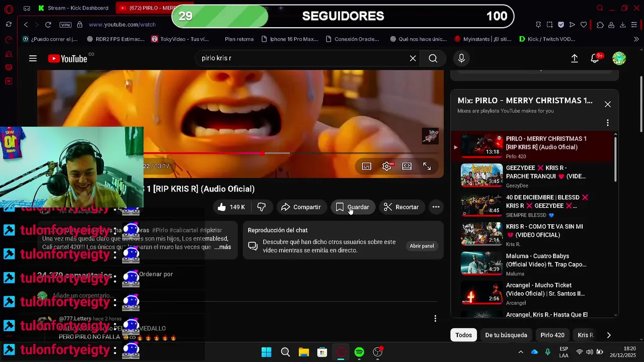Open Microsoft Store from the taskbar

pyautogui.click(x=322, y=352)
